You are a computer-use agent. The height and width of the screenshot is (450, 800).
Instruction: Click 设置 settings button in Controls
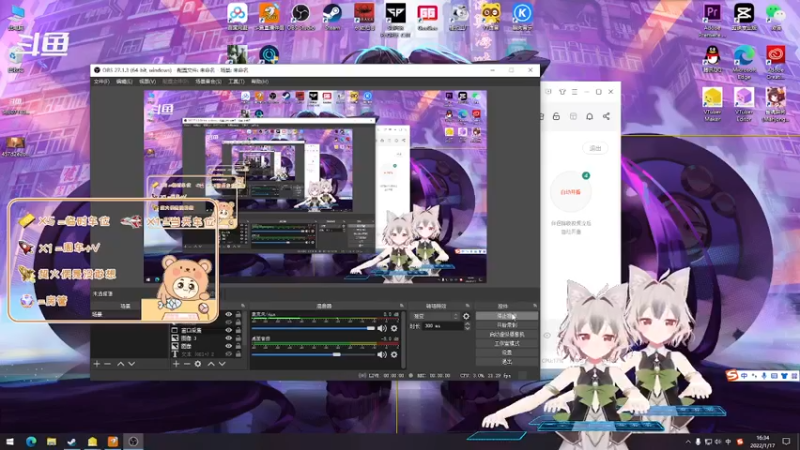(x=507, y=353)
